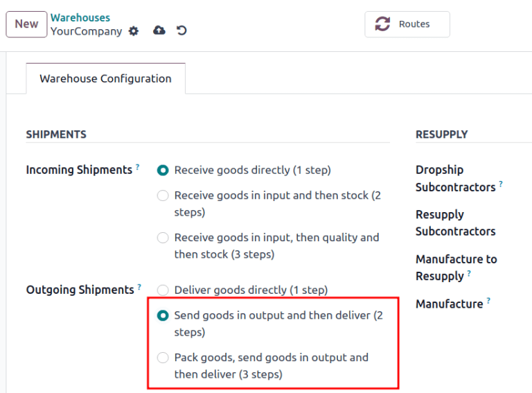
Task: Switch to Warehouse Configuration tab
Action: point(105,78)
